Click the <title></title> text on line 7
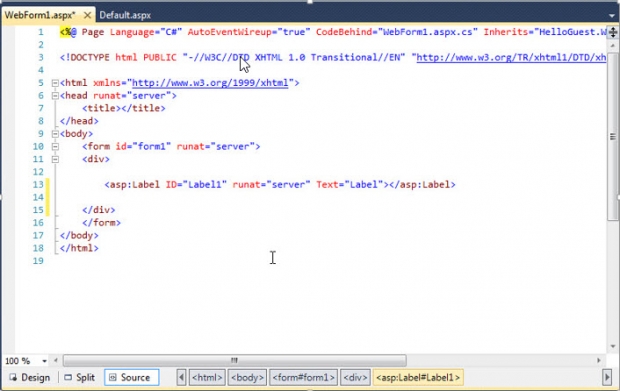This screenshot has width=620, height=391. point(124,108)
